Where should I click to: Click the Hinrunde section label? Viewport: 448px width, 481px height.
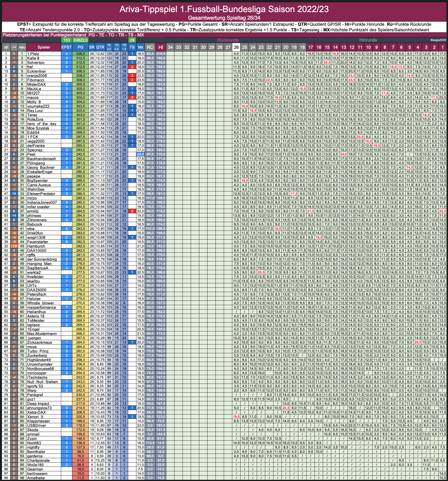click(x=368, y=40)
